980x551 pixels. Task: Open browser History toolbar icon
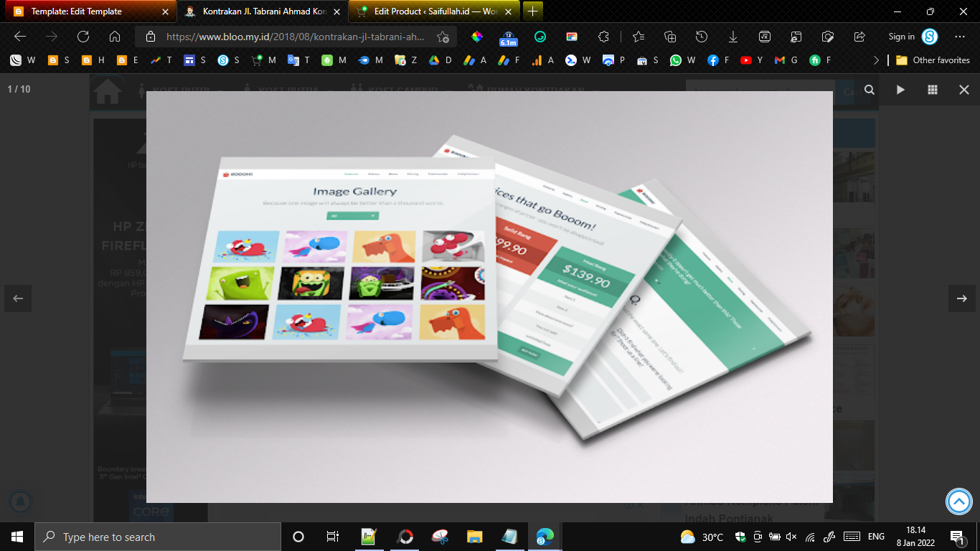coord(702,37)
